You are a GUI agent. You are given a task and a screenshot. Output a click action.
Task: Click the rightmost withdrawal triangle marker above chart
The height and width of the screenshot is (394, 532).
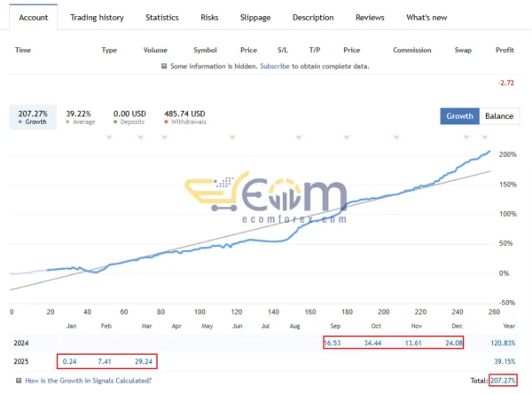(x=484, y=138)
